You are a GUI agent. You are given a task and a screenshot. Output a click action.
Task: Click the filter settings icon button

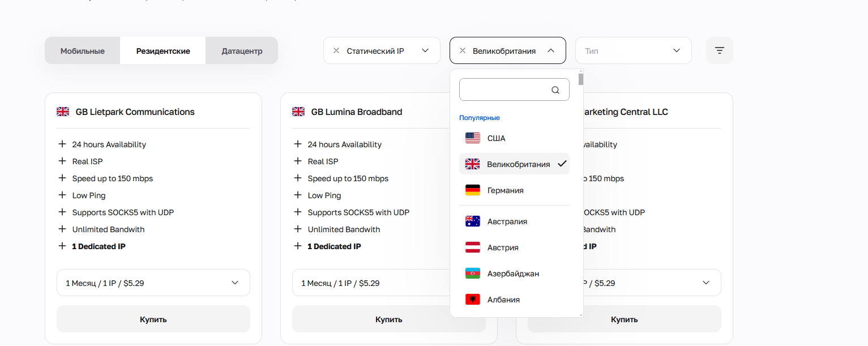point(720,50)
